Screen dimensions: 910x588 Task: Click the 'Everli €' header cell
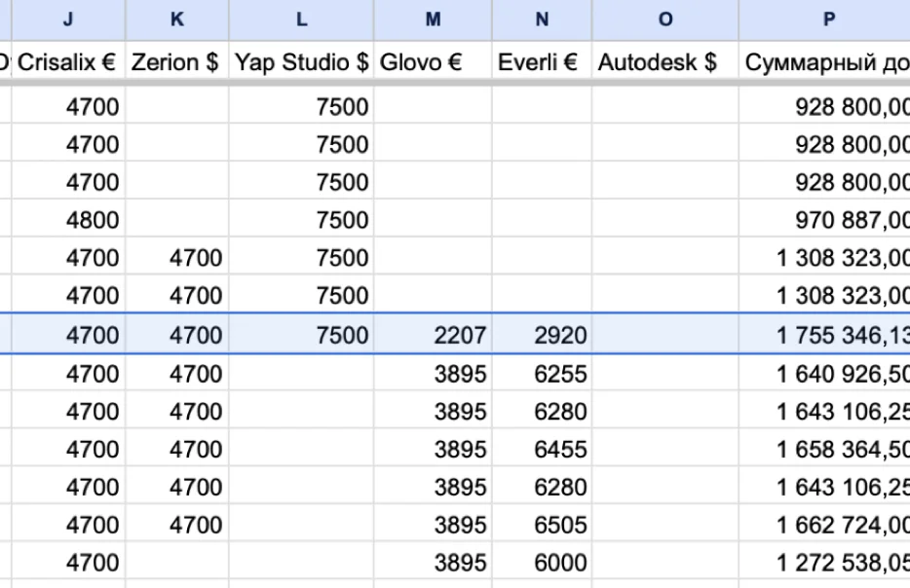pos(542,62)
